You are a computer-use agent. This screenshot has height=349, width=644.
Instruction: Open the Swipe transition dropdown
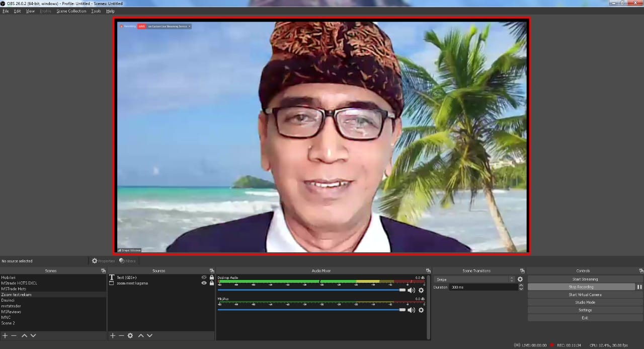(x=474, y=280)
